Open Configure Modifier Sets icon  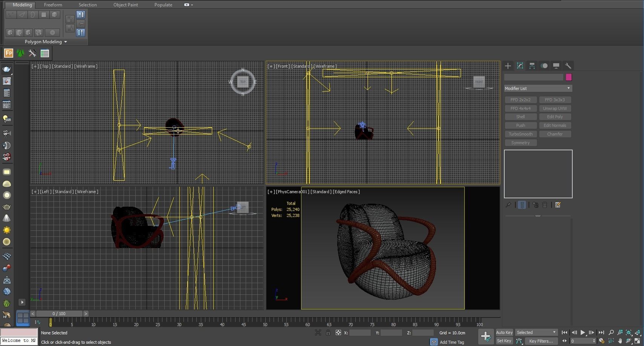click(558, 205)
